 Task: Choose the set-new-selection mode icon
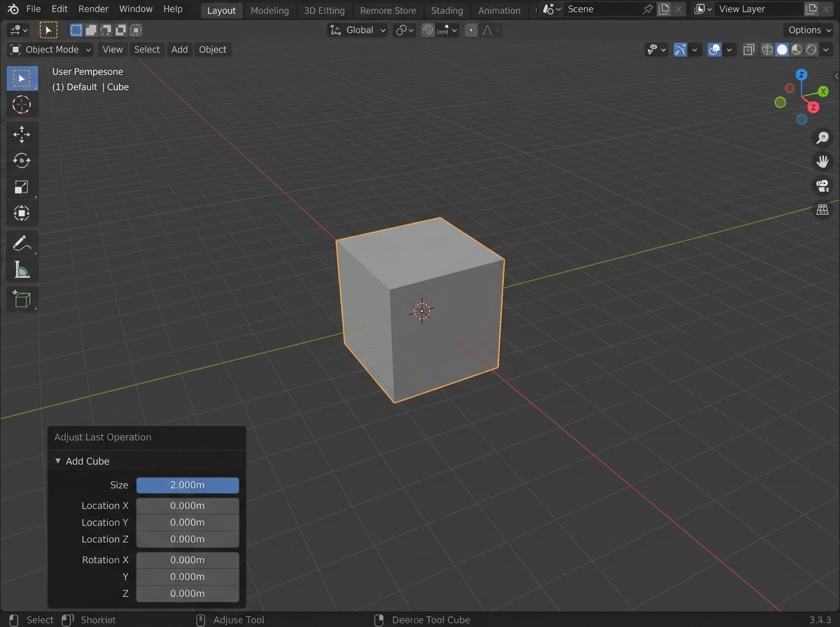76,30
